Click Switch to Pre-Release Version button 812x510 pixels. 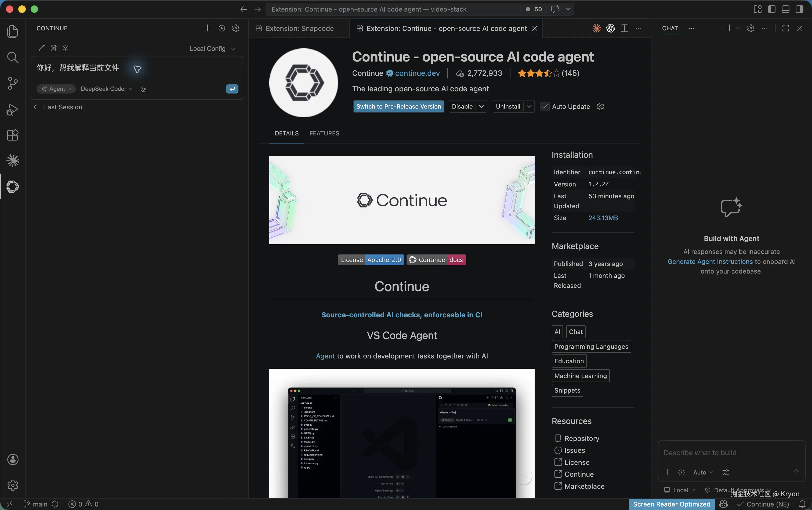click(398, 107)
